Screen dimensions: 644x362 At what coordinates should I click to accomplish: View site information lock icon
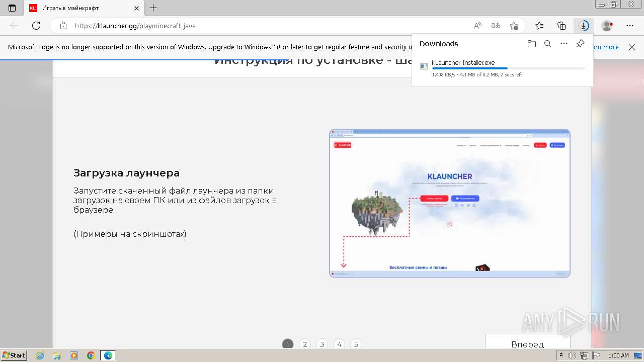63,26
